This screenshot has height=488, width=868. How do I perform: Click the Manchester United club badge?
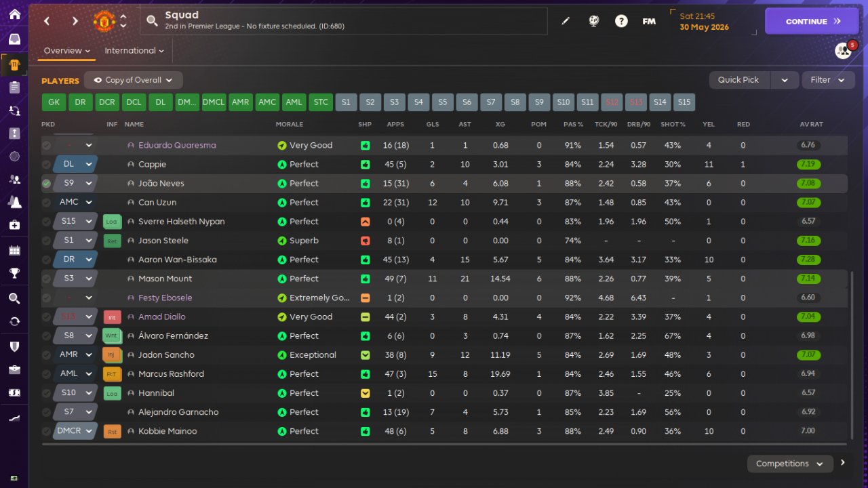point(104,21)
